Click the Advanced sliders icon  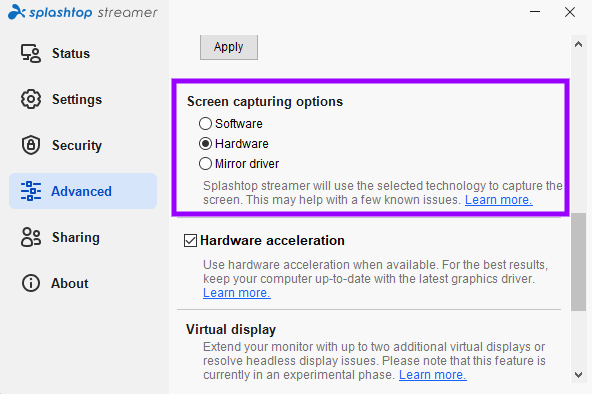click(x=31, y=191)
